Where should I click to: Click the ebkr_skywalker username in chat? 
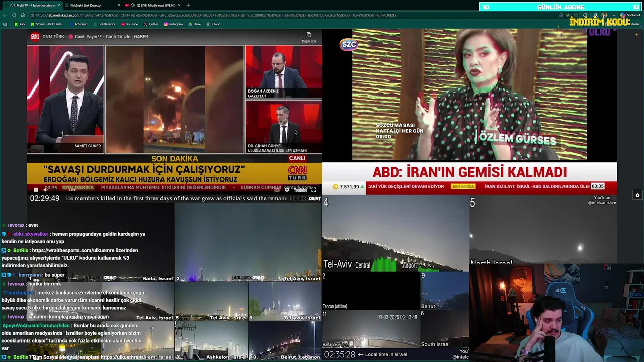pos(31,234)
